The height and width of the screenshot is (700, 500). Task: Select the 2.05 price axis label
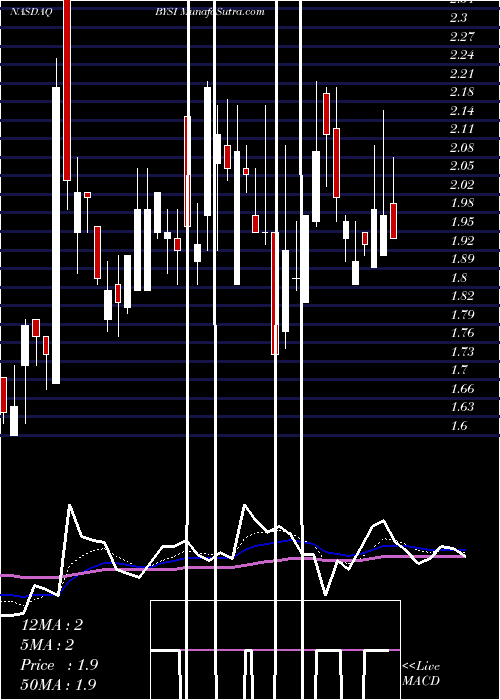click(x=462, y=166)
